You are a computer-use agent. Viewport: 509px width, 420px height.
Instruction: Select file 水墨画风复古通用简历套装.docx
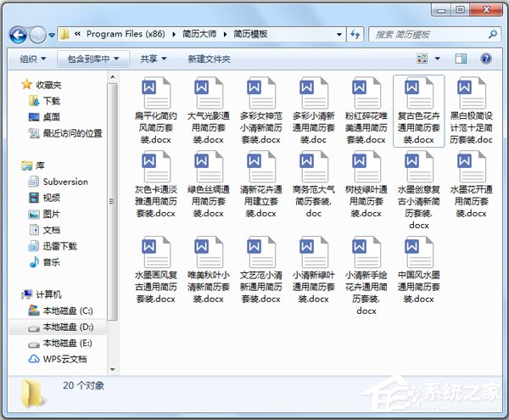(156, 270)
